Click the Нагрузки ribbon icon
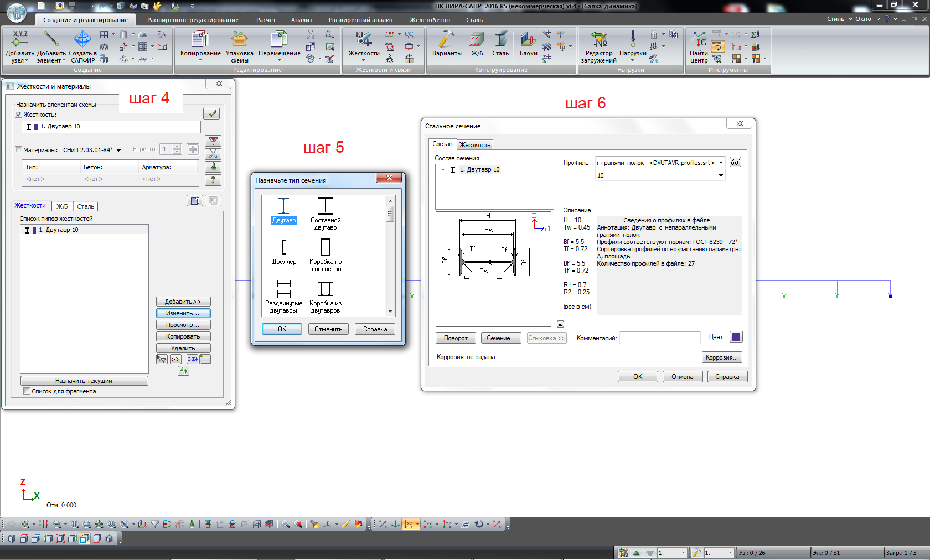Image resolution: width=930 pixels, height=560 pixels. coord(633,39)
